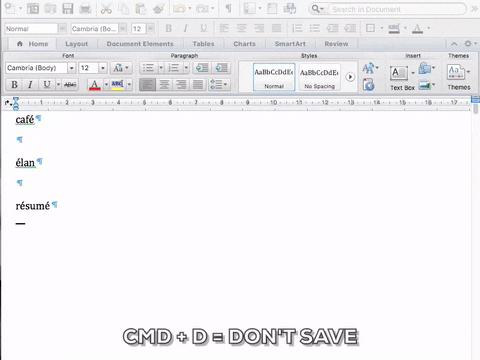Click the Save floppy disk icon
This screenshot has width=480, height=360.
click(x=68, y=9)
